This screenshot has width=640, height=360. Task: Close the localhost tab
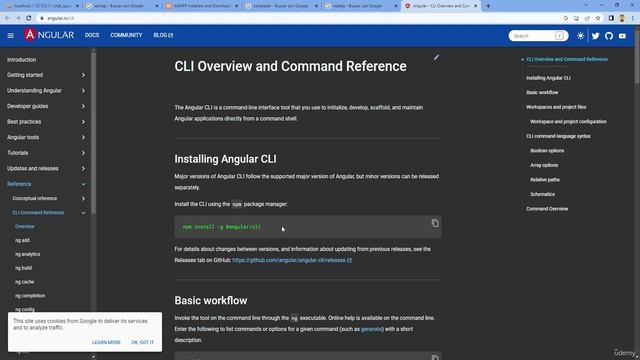tap(77, 6)
